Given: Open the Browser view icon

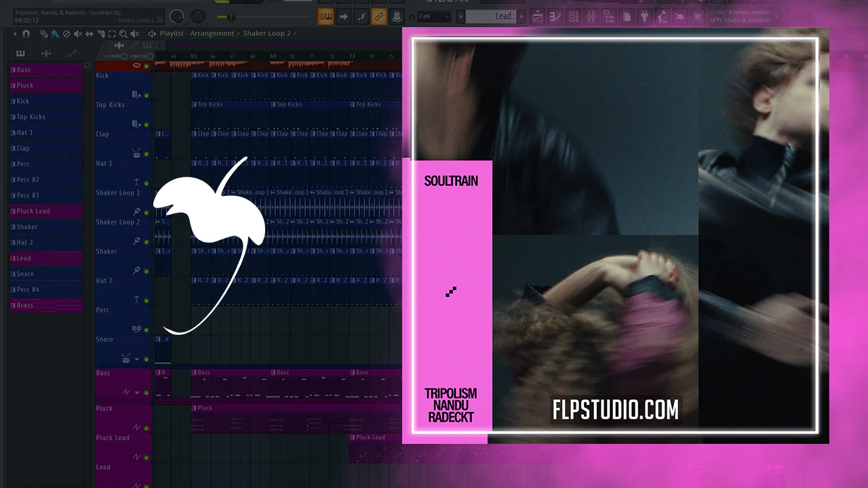Looking at the screenshot, I should coord(608,16).
